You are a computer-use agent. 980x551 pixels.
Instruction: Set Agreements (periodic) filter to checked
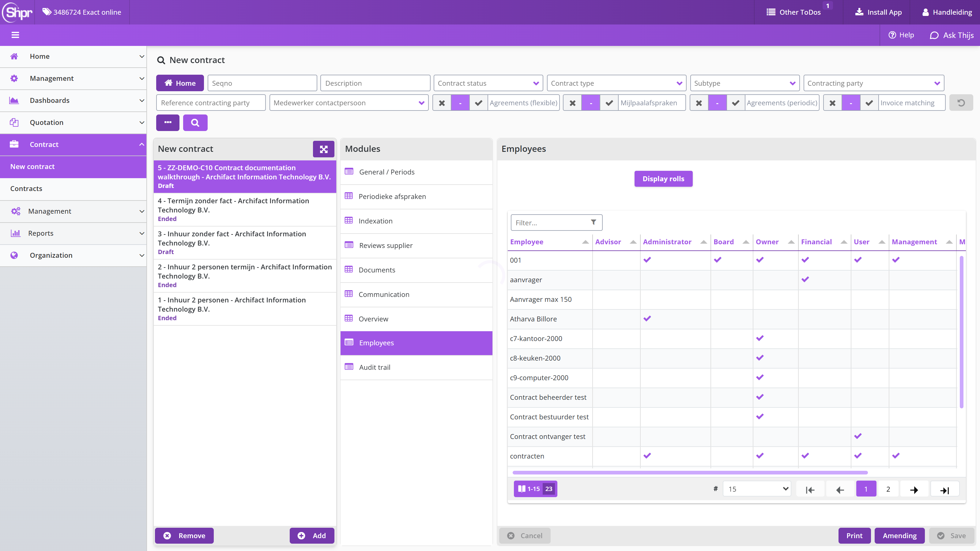[736, 103]
